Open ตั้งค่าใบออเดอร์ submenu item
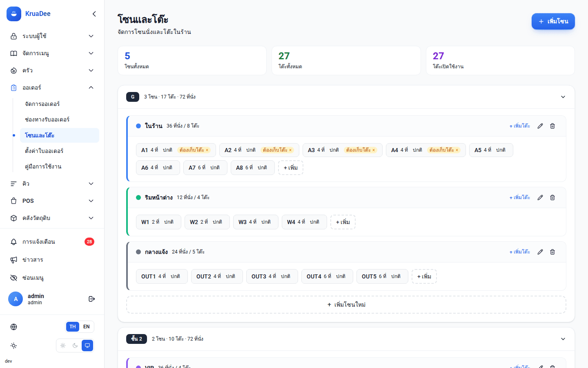Image resolution: width=588 pixels, height=368 pixels. coord(60,151)
